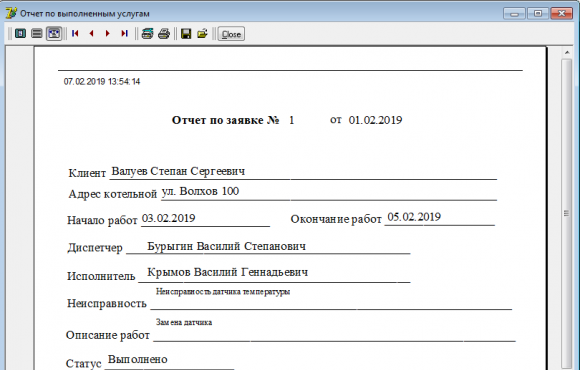Select the Zoom to fit page icon
Image resolution: width=580 pixels, height=370 pixels.
[20, 34]
